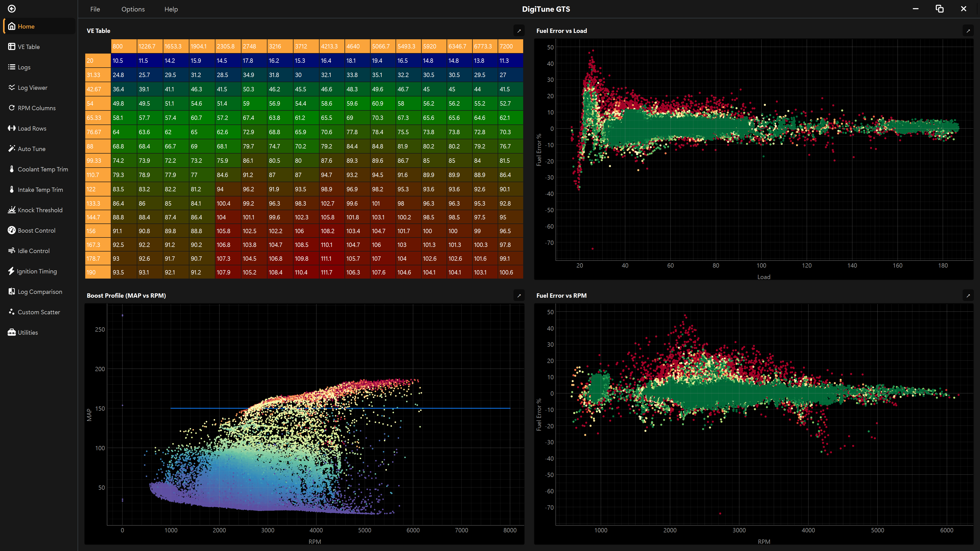The image size is (980, 551).
Task: Click the VE Table panel title
Action: (x=99, y=31)
